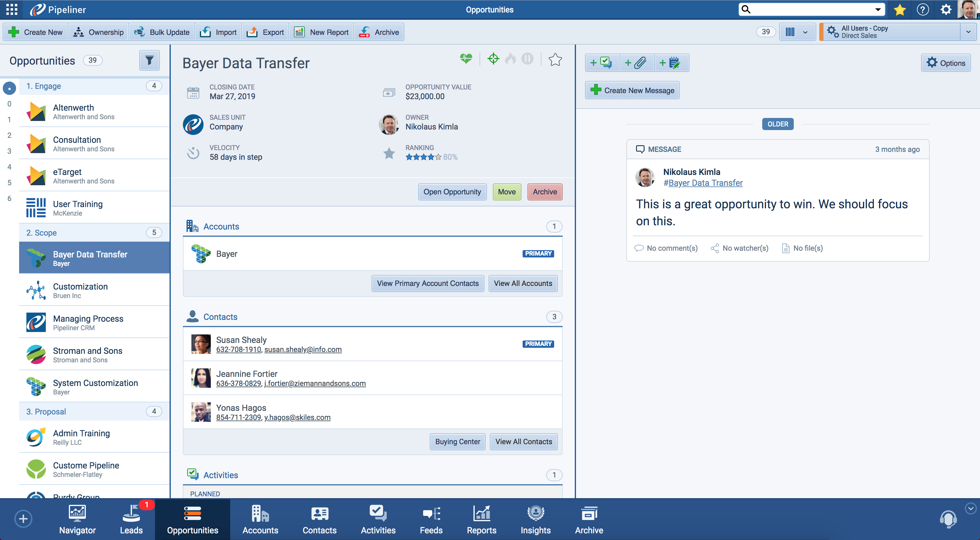Click the health/fitness heart icon on the opportunity
The height and width of the screenshot is (540, 980).
pos(466,59)
